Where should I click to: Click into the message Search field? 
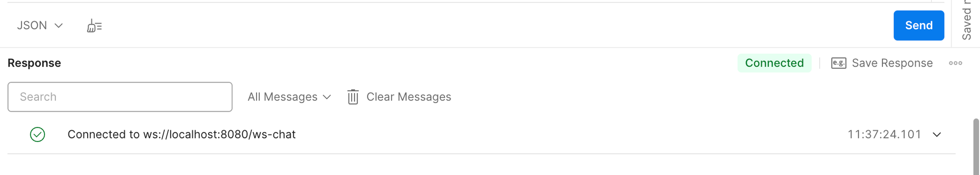[120, 97]
